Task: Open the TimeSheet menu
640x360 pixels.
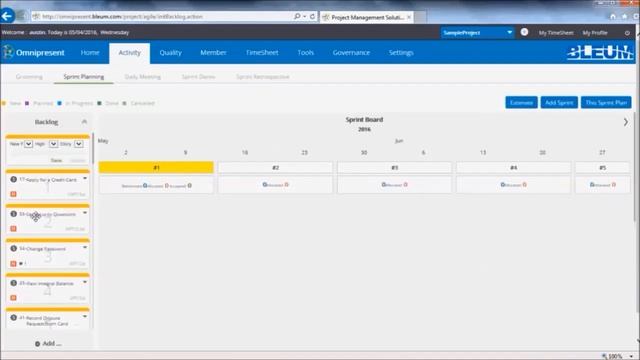Action: point(262,53)
